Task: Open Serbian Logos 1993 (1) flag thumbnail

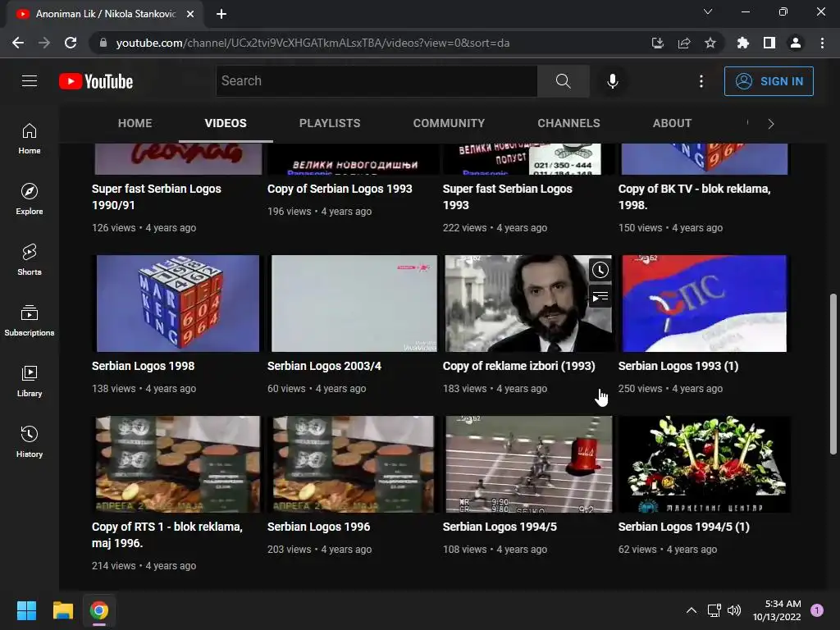Action: pyautogui.click(x=704, y=304)
